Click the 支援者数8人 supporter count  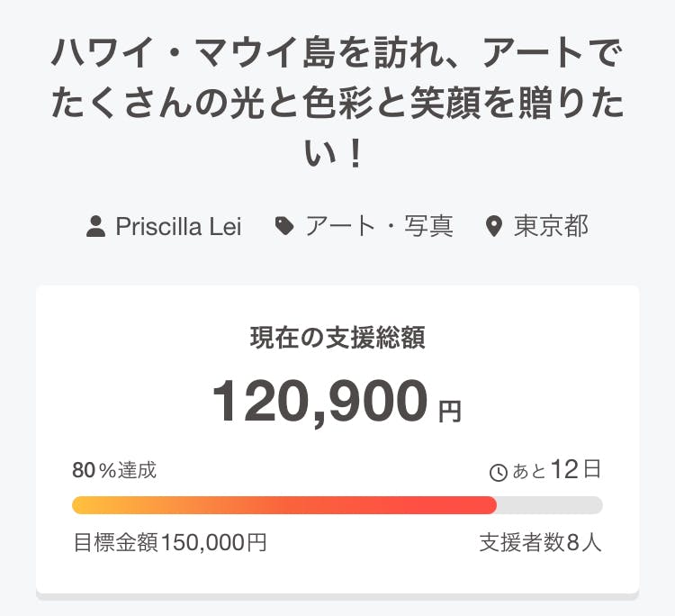pyautogui.click(x=540, y=542)
